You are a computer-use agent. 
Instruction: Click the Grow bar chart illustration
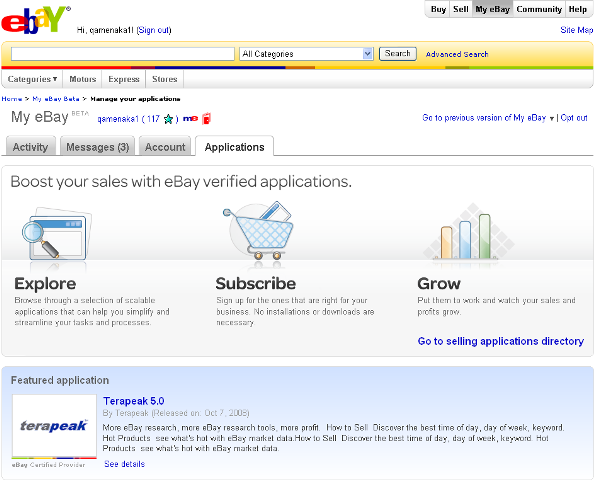468,232
